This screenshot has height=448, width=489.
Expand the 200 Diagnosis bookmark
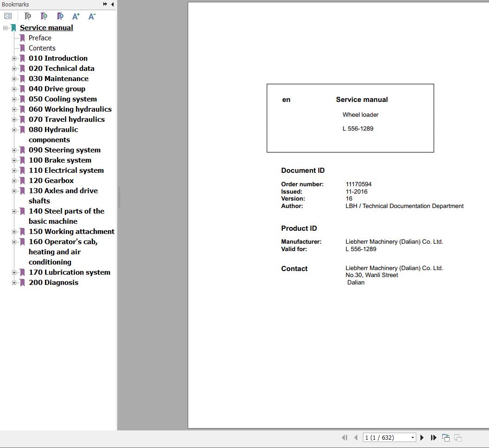click(x=14, y=283)
